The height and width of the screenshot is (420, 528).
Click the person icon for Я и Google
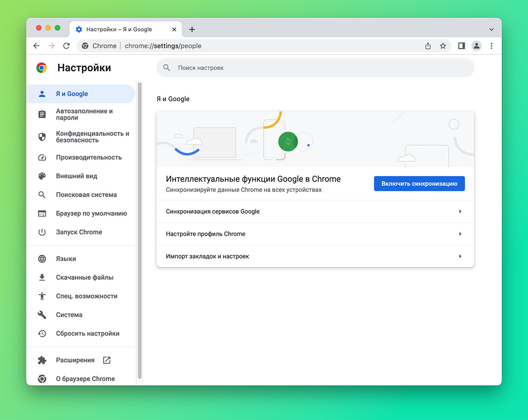[42, 94]
